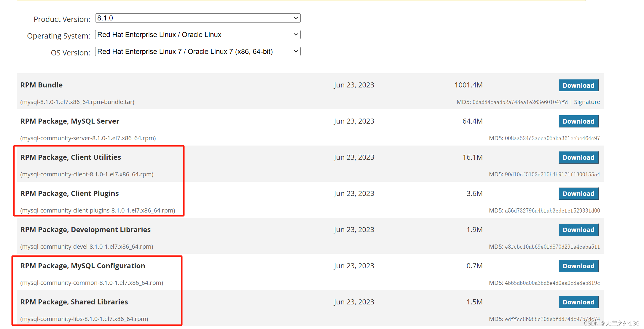Viewport: 644px width, 329px height.
Task: Download the MySQL Configuration RPM package
Action: (578, 266)
